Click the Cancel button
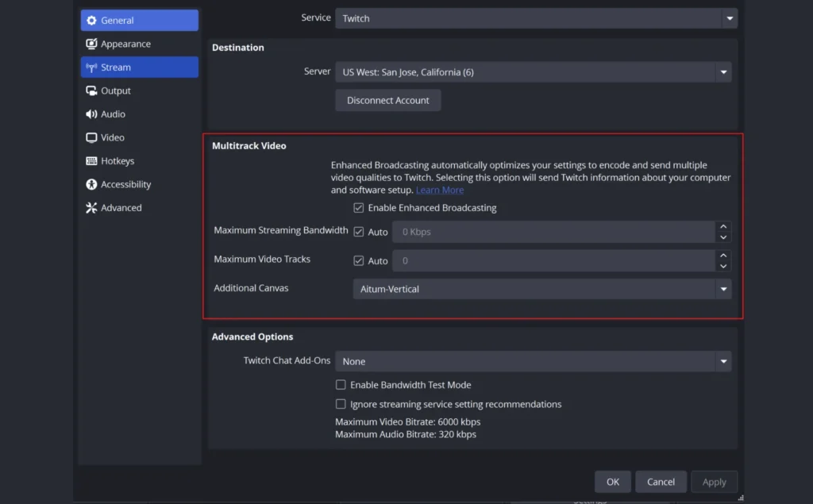This screenshot has width=813, height=504. 661,482
